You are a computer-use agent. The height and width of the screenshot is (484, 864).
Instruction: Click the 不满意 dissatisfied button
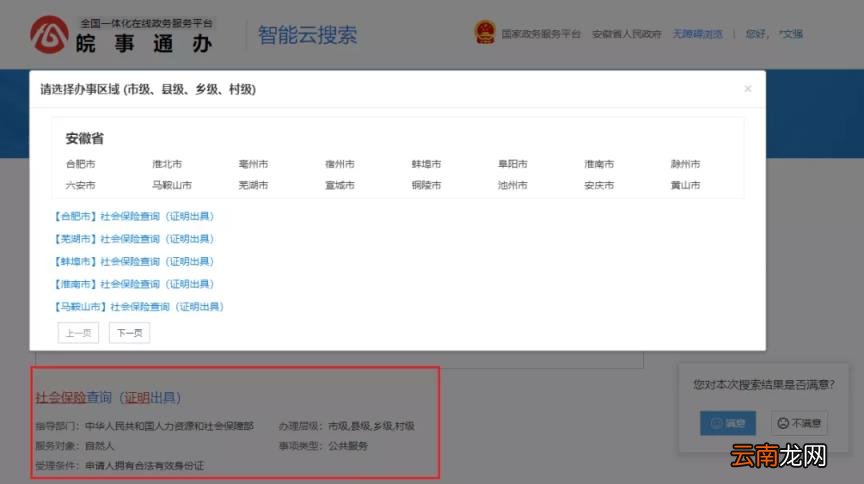pyautogui.click(x=799, y=423)
